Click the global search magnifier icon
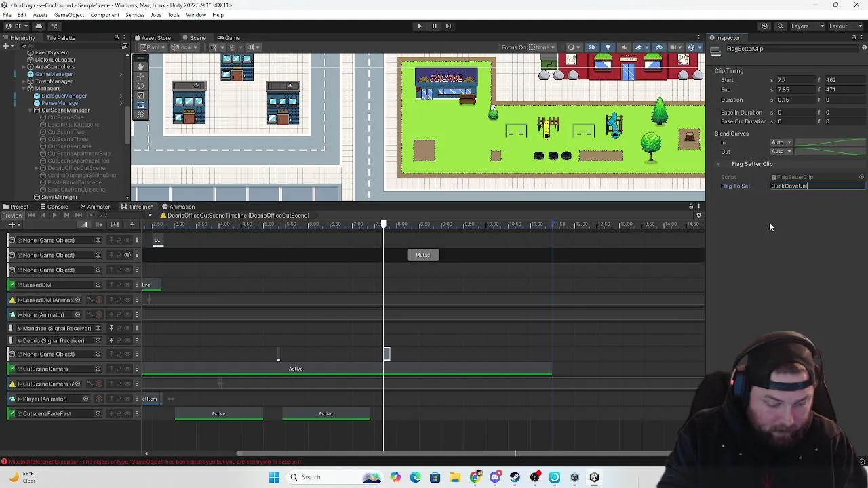This screenshot has width=868, height=488. 781,26
